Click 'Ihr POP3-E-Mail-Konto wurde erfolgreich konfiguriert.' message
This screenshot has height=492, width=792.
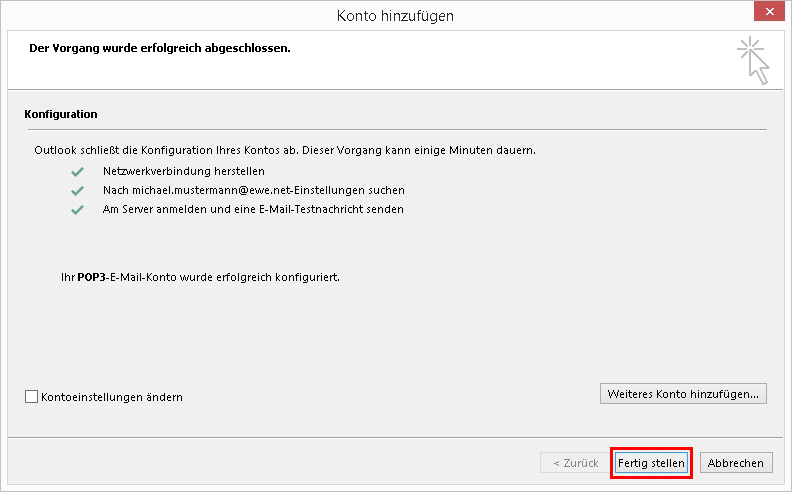201,277
